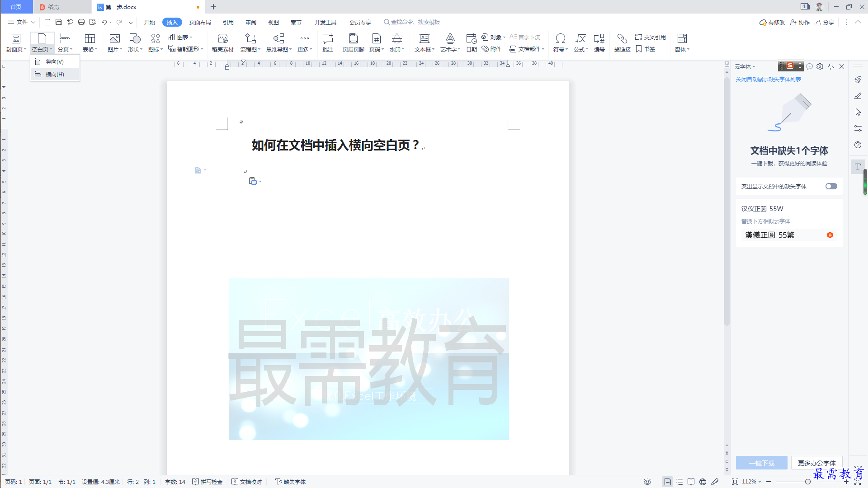868x488 pixels.
Task: Insert 页码 page number
Action: coord(377,43)
